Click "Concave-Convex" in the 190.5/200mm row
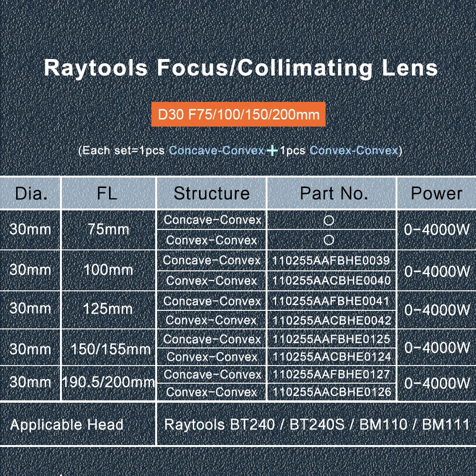476x476 pixels. [212, 375]
